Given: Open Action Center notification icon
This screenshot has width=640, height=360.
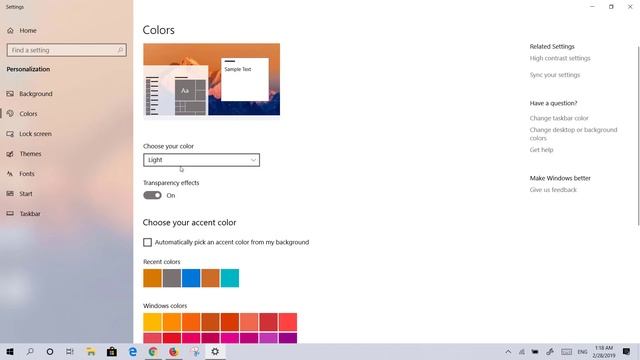Looking at the screenshot, I should (627, 351).
